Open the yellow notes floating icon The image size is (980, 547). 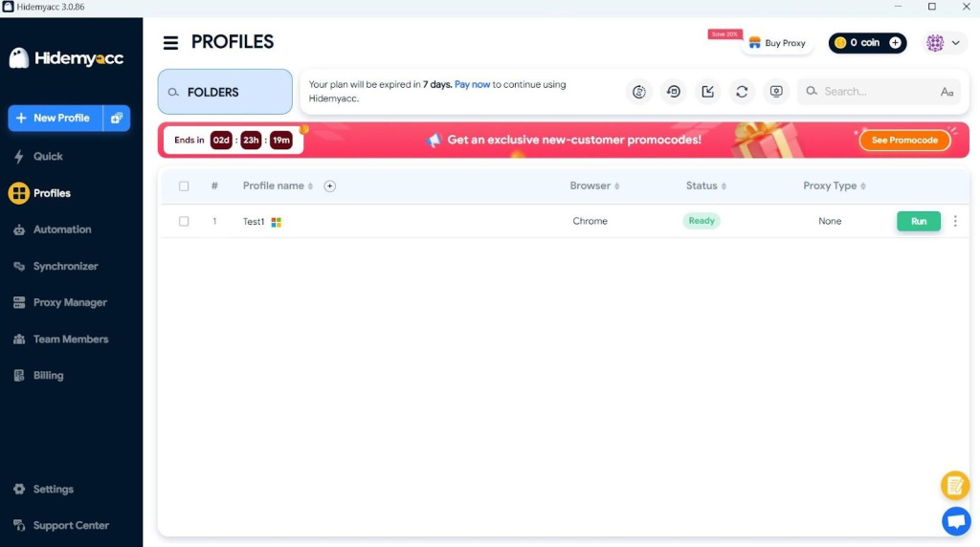(x=955, y=486)
